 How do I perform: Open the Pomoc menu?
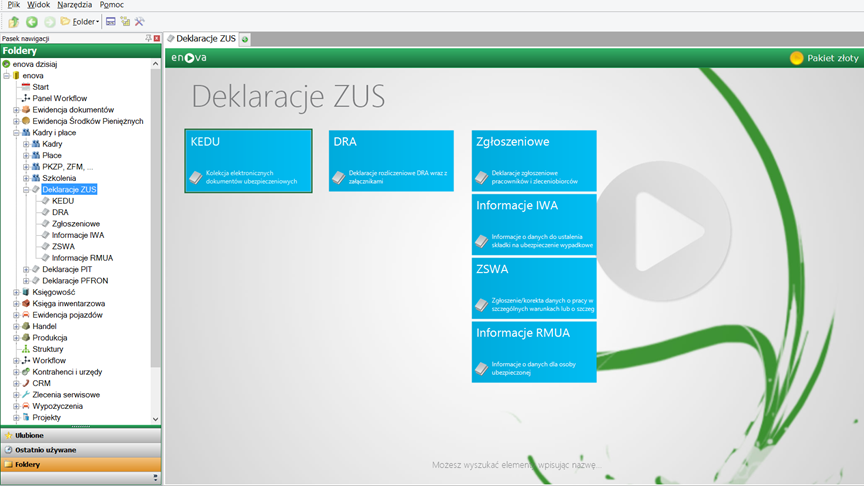point(111,4)
